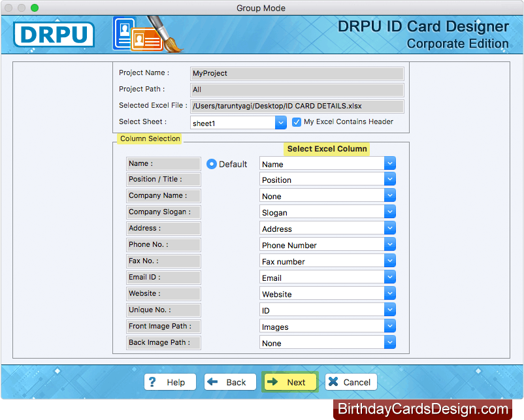Screen dimensions: 524x420
Task: Toggle My Excel Contains Header checkbox
Action: [x=297, y=122]
